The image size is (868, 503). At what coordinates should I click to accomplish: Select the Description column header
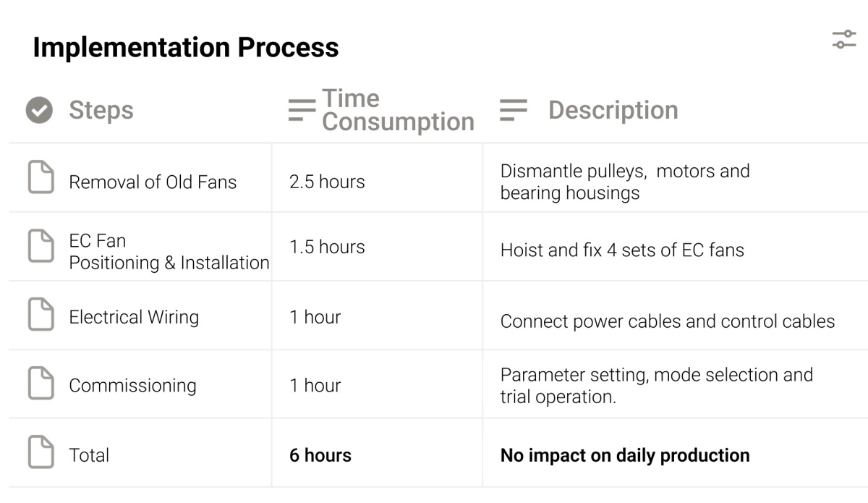pos(613,110)
